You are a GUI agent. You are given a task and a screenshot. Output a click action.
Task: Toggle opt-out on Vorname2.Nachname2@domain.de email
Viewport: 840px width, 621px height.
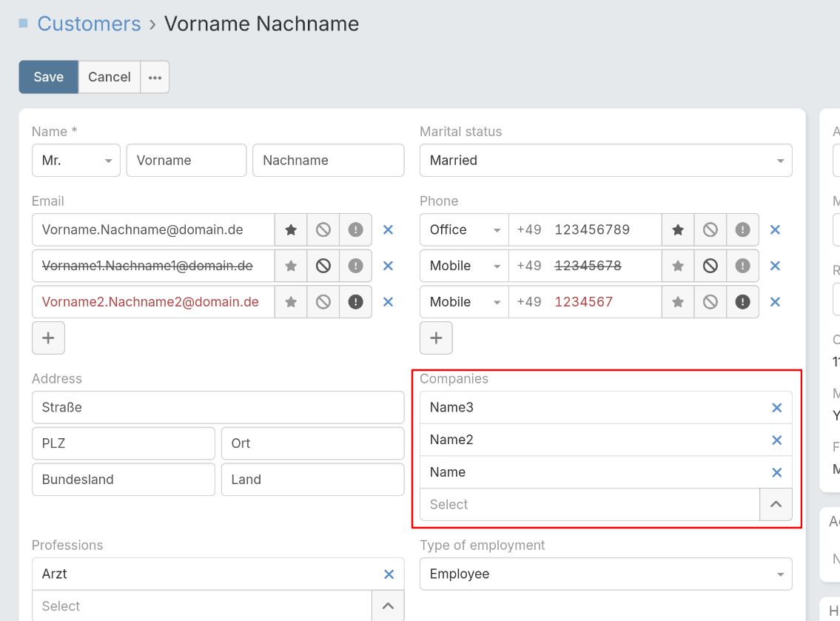click(x=323, y=302)
